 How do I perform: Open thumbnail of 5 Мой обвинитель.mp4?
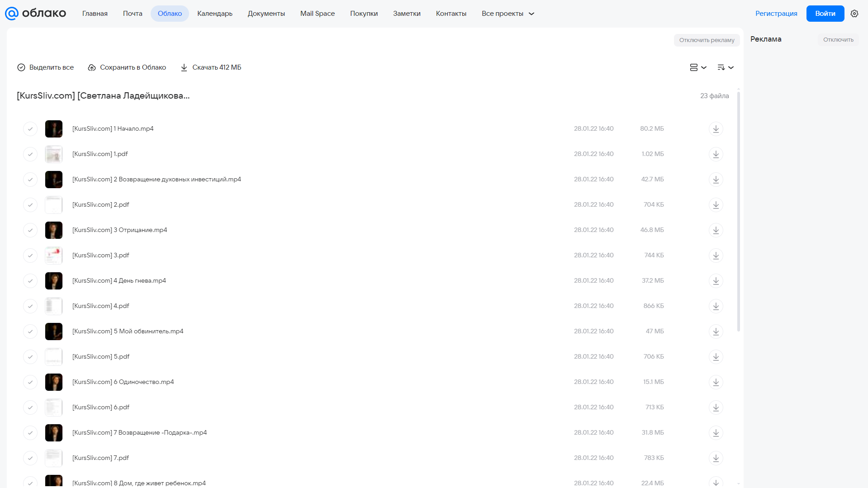point(54,332)
